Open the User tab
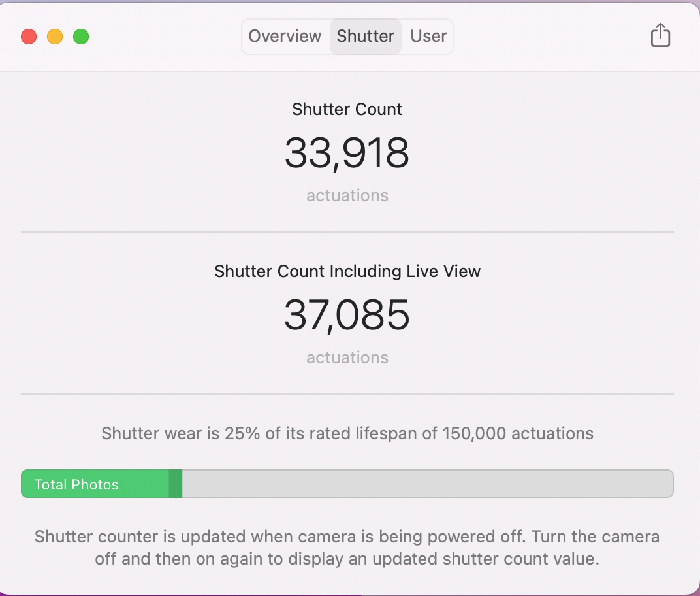The height and width of the screenshot is (596, 700). point(428,36)
